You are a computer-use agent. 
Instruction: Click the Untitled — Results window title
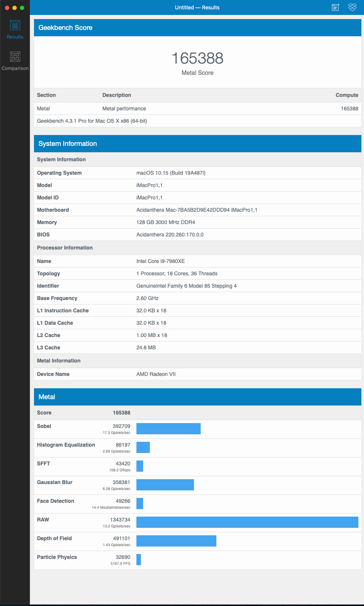[197, 7]
